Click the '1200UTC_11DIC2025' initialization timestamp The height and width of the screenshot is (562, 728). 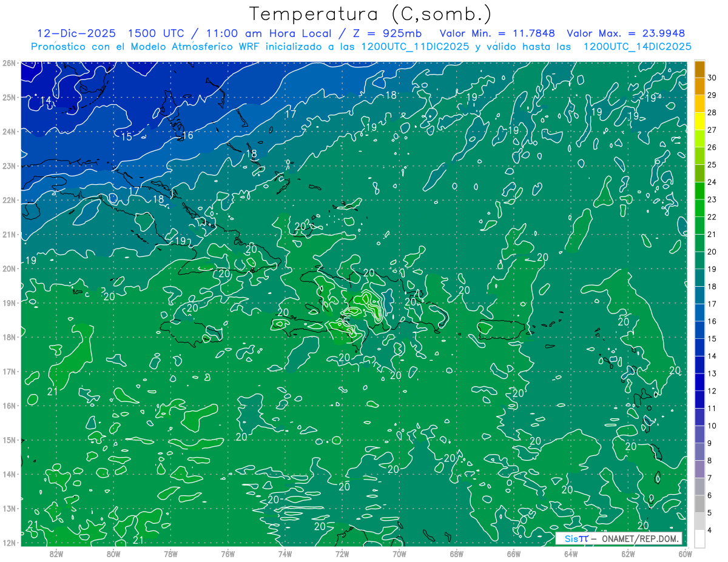(414, 47)
